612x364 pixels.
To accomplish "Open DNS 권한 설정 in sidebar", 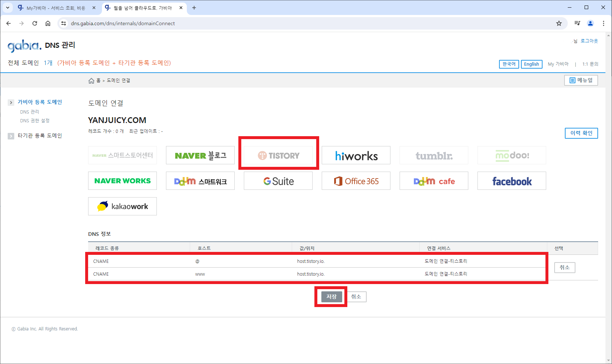I will (x=35, y=120).
